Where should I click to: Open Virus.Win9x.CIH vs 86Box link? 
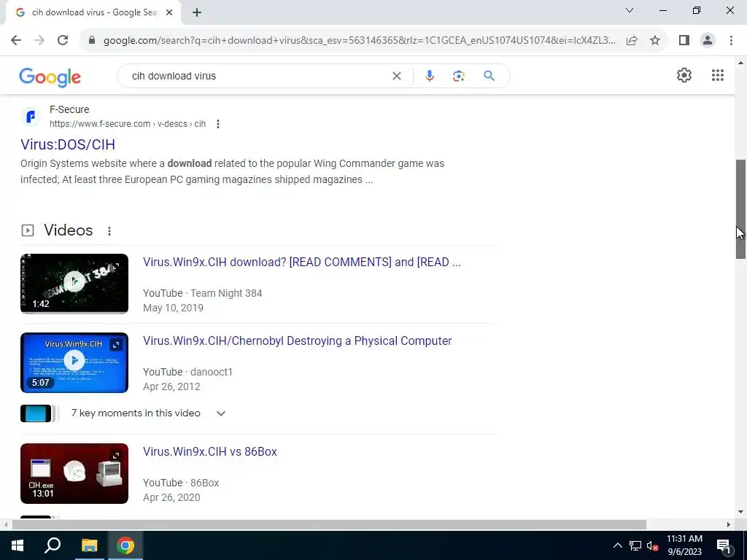pos(210,451)
